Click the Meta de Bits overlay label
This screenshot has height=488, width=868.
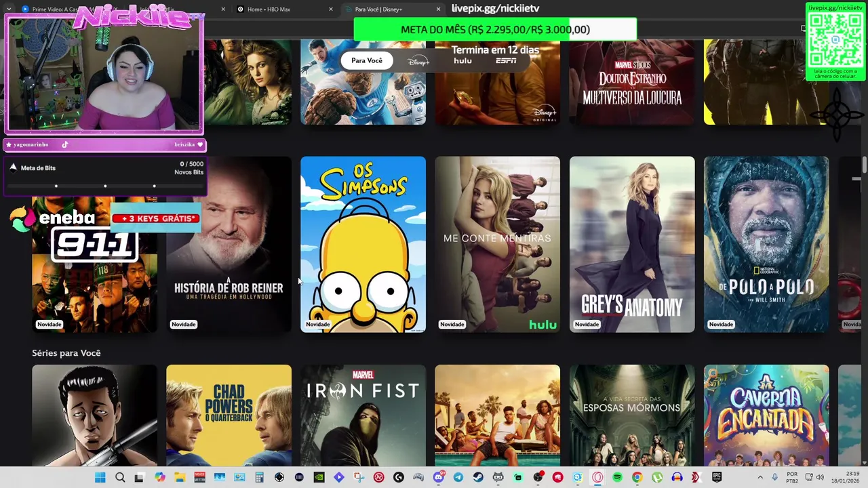pos(38,167)
